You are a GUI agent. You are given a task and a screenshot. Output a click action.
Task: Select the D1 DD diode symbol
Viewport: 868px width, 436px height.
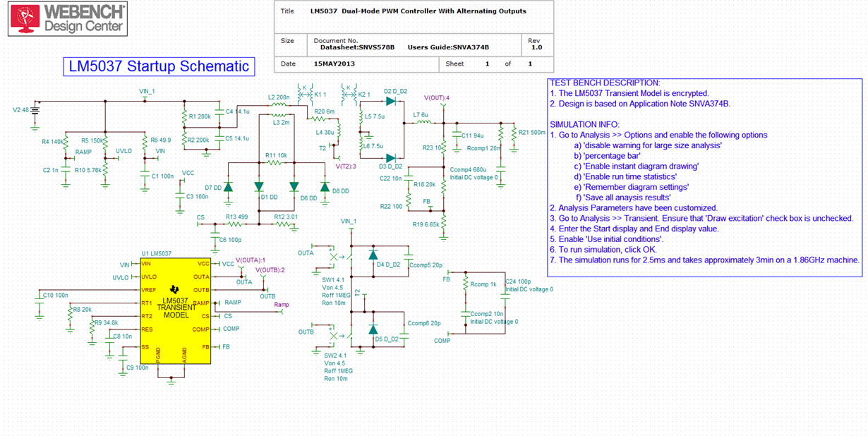pyautogui.click(x=260, y=186)
